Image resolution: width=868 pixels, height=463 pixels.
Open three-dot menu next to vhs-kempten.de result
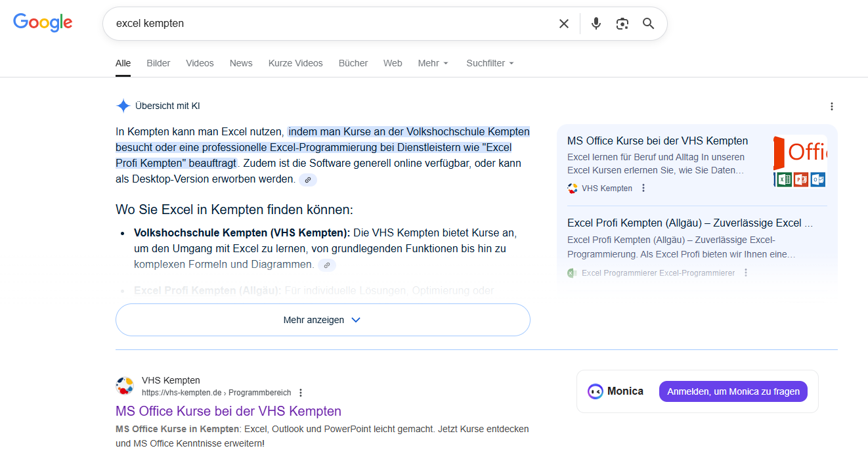301,393
